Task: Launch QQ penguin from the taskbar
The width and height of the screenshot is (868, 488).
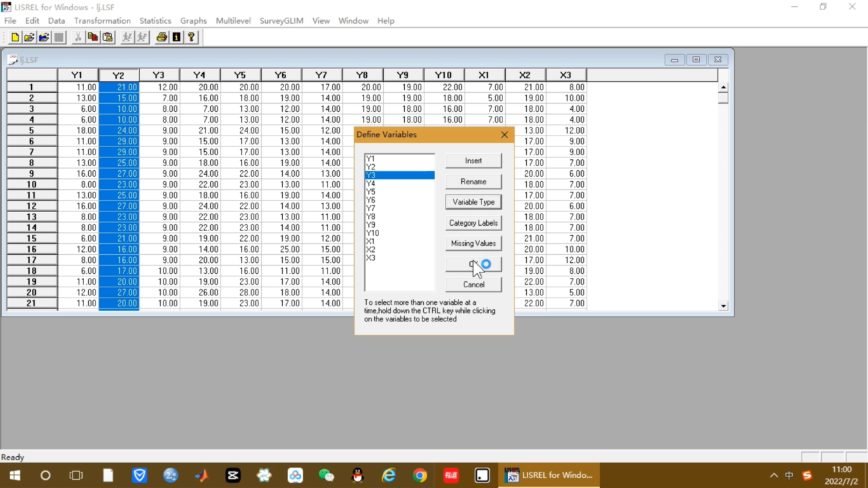Action: (357, 475)
